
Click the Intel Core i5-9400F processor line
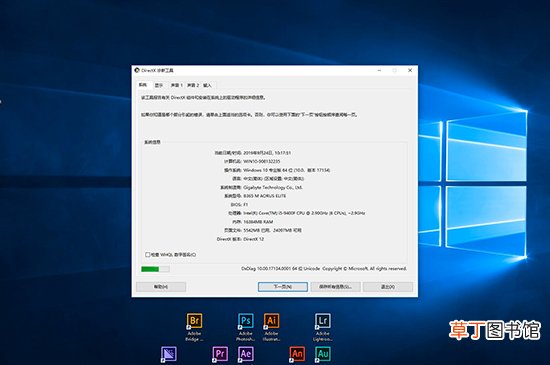tap(297, 213)
